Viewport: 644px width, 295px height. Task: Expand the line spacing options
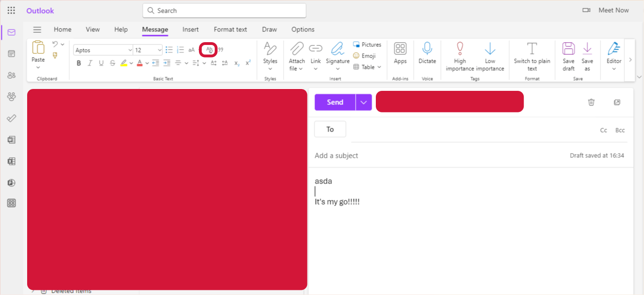click(x=204, y=63)
